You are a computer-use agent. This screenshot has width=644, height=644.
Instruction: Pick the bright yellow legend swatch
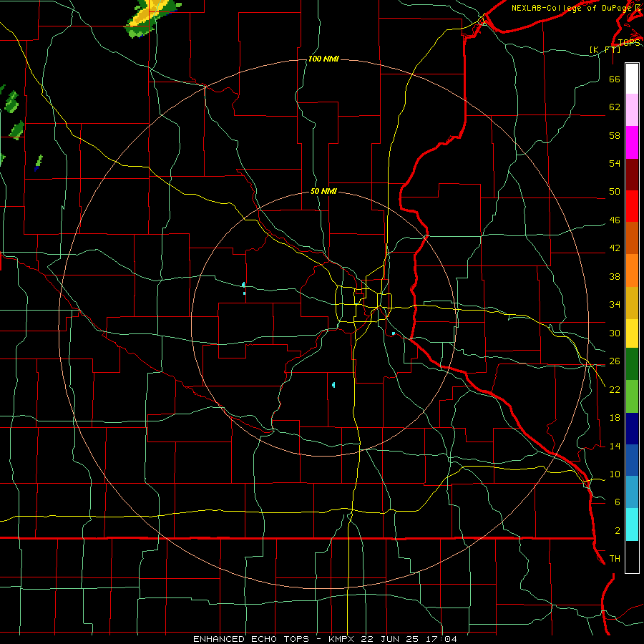632,333
